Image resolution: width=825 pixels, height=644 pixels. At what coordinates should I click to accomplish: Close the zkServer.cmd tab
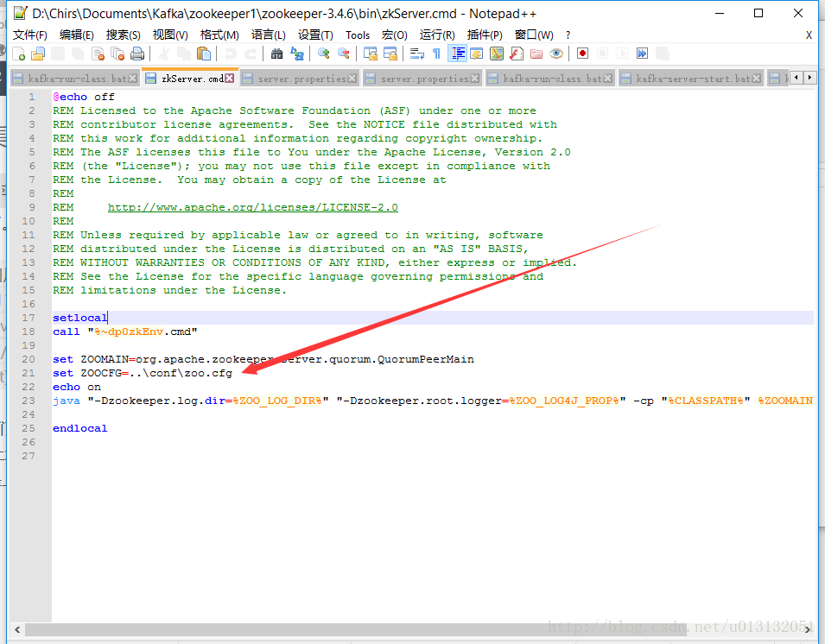point(230,79)
